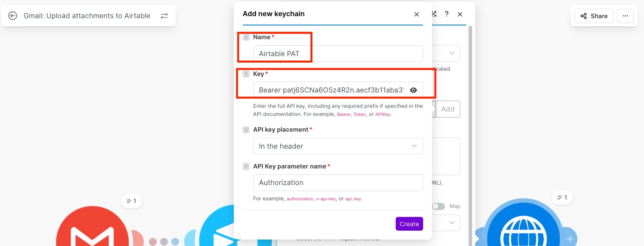Open the run count bubble above Gmail

click(132, 201)
